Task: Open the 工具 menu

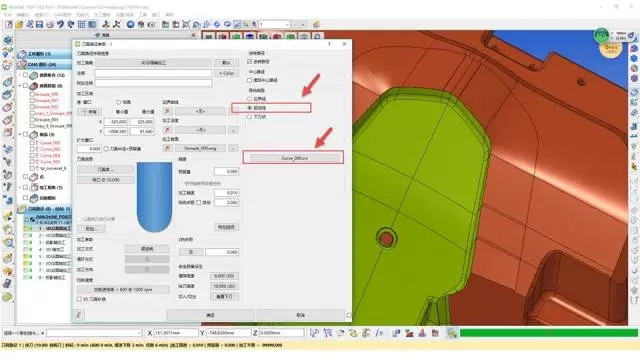Action: pyautogui.click(x=142, y=15)
